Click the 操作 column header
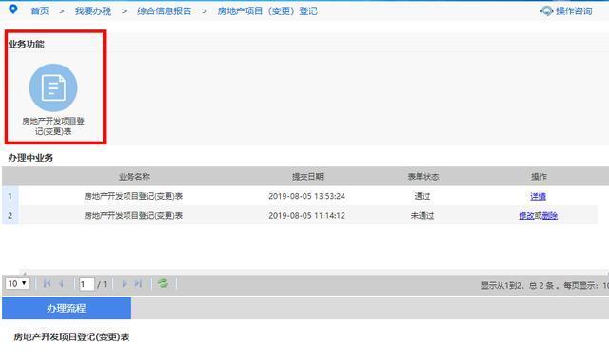 pos(539,177)
